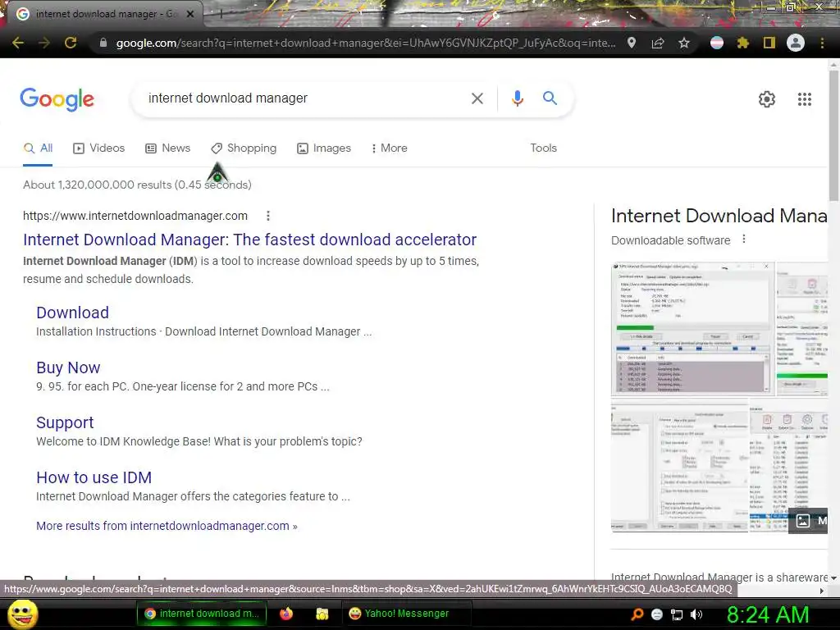Open the IDM scheduler settings thumbnail
The width and height of the screenshot is (840, 630).
[x=679, y=465]
